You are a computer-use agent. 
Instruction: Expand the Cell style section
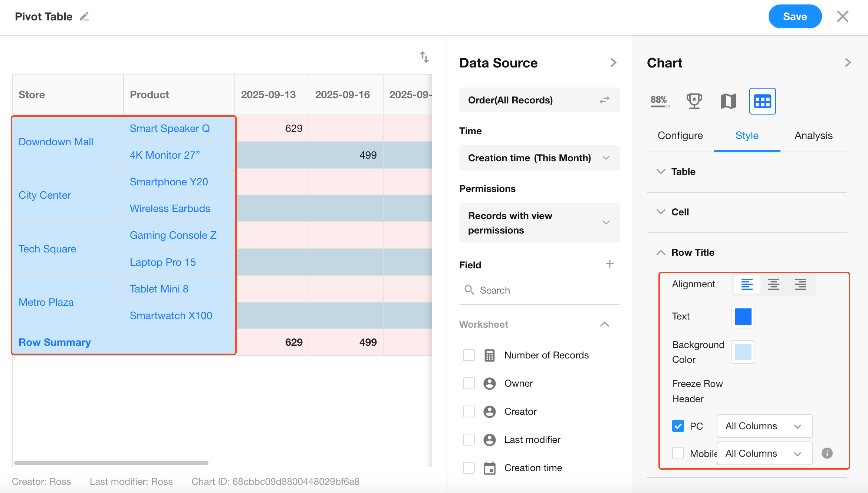[x=680, y=212]
